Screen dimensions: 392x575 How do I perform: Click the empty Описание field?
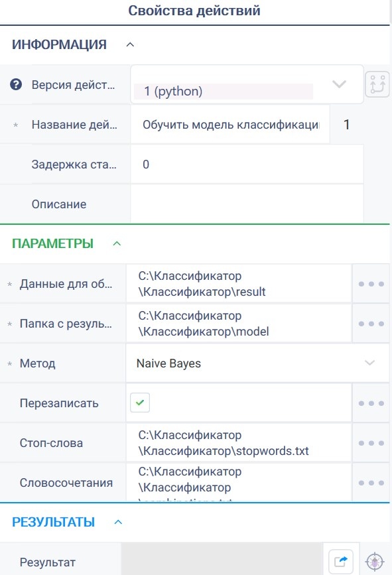tap(247, 204)
